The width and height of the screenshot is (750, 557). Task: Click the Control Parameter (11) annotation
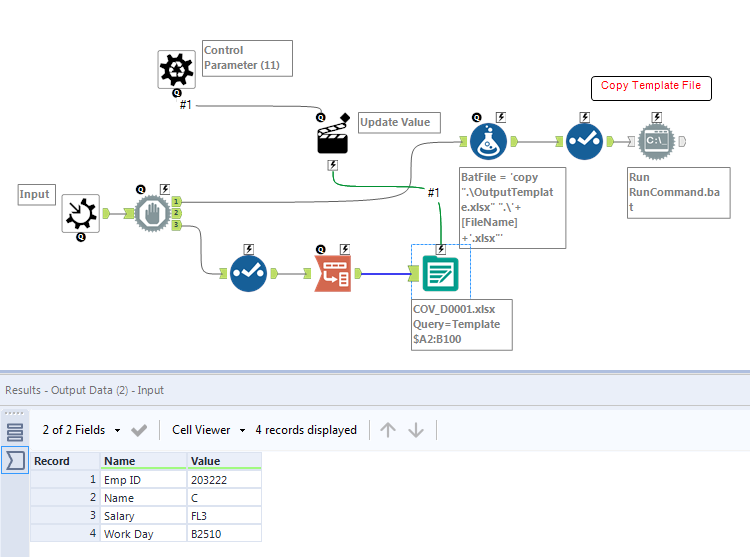[x=247, y=58]
